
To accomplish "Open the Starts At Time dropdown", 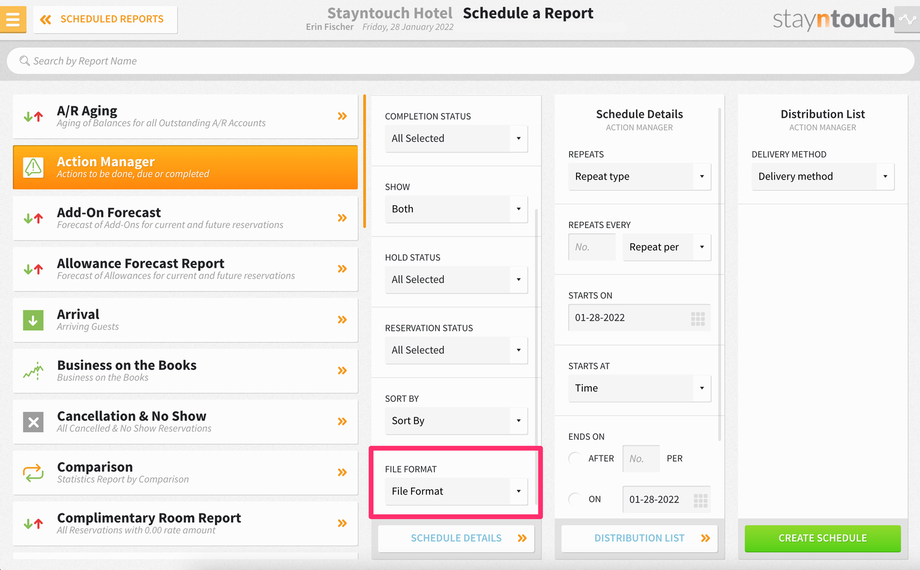I will click(x=639, y=388).
